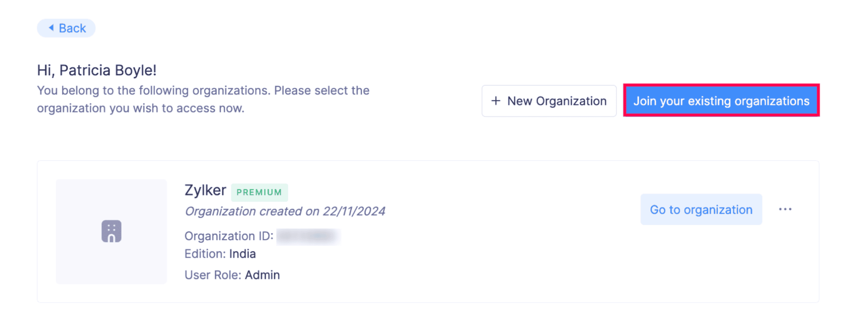Click the Zylker organization name
The image size is (868, 309).
pos(205,190)
